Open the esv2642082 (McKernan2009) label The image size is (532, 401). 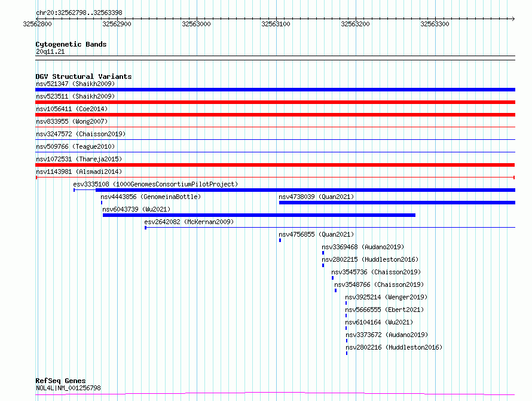tap(189, 222)
